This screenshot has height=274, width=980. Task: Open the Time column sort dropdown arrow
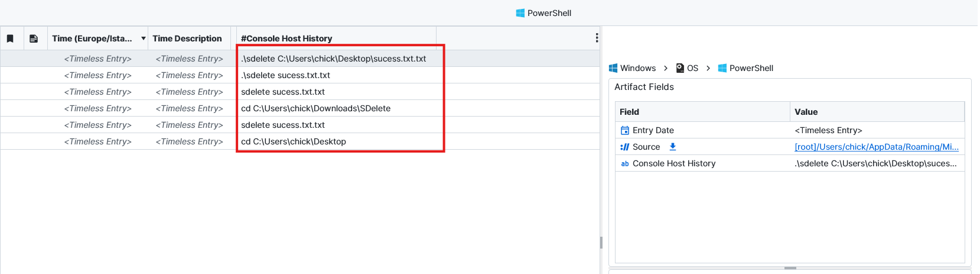[143, 38]
